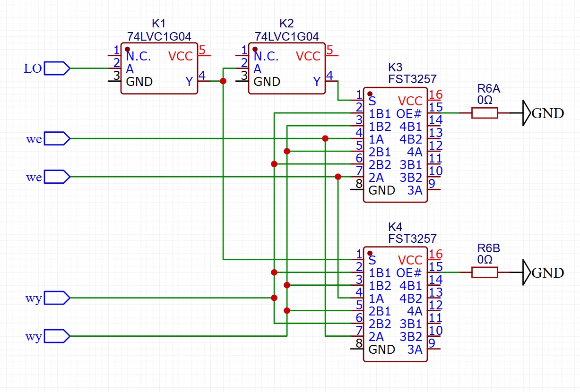This screenshot has width=580, height=392.
Task: Click the R6B resistor symbol
Action: [485, 272]
